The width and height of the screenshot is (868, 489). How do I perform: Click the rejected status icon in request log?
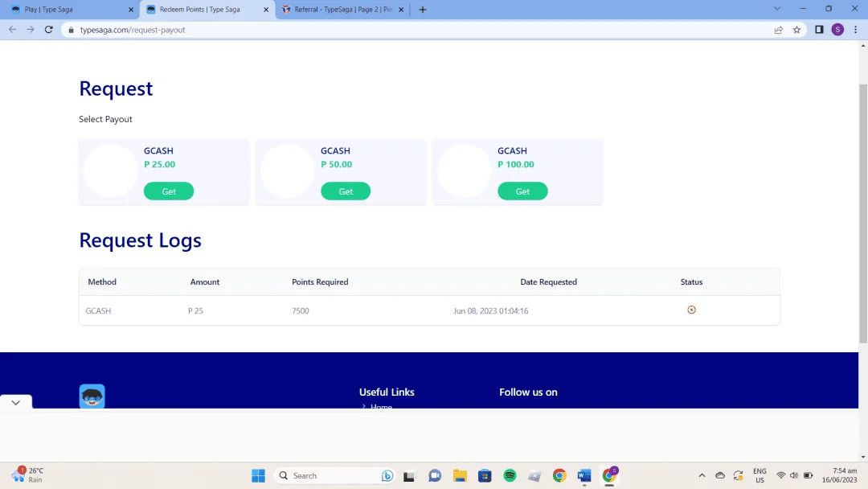tap(691, 310)
